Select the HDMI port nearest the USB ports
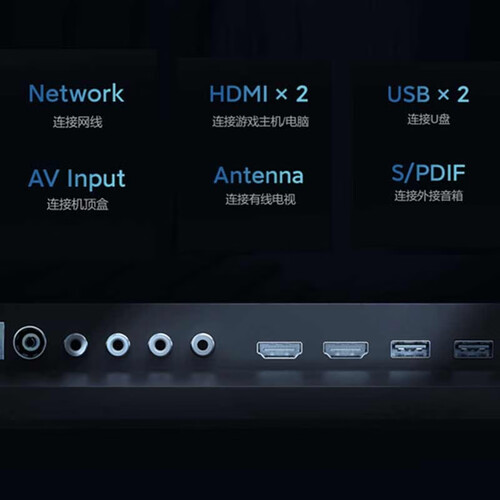The height and width of the screenshot is (500, 500). 345,350
